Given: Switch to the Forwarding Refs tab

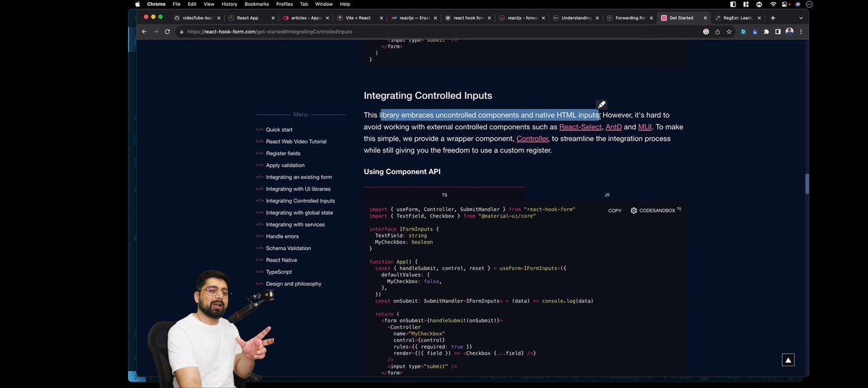Looking at the screenshot, I should [x=631, y=17].
